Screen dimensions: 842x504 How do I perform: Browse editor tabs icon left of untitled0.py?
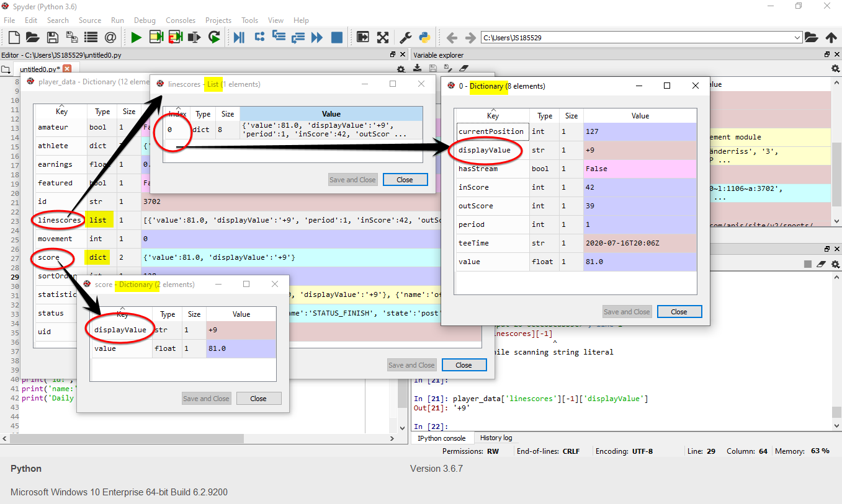coord(6,69)
